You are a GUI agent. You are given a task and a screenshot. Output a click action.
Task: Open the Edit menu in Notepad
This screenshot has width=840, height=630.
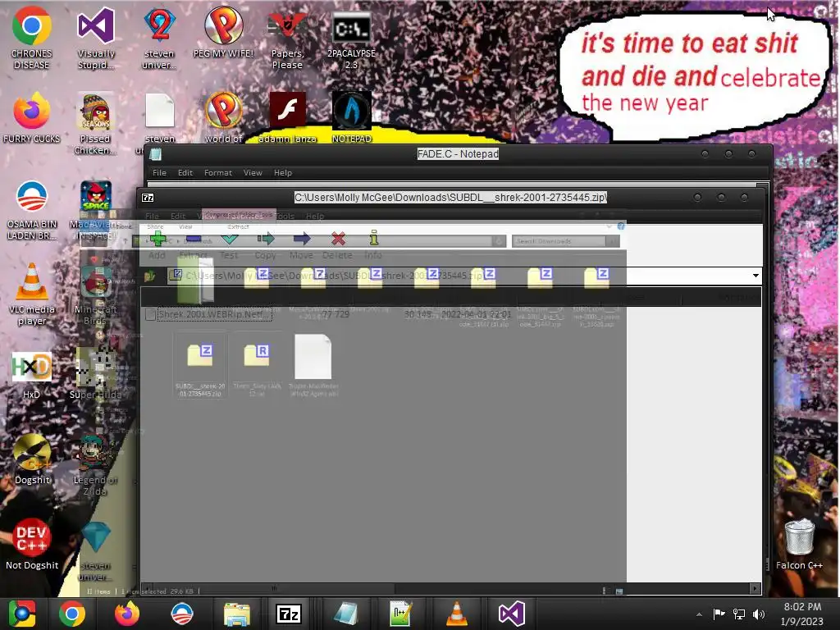click(x=185, y=173)
